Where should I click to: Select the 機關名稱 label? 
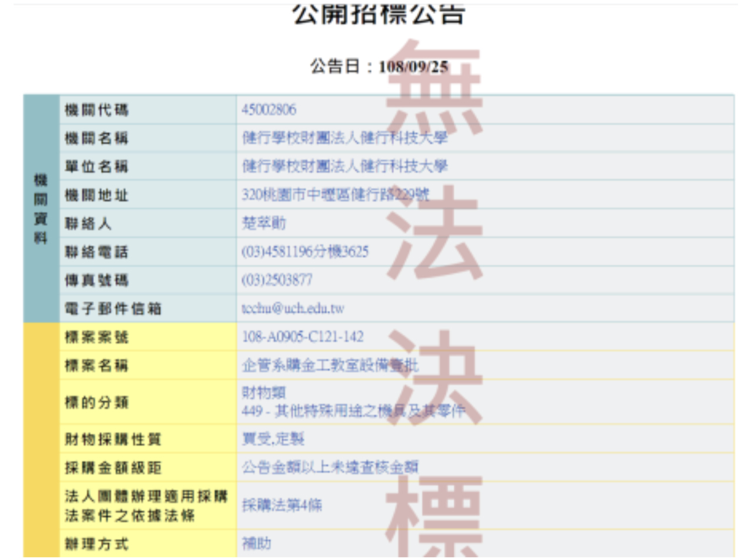coord(96,139)
